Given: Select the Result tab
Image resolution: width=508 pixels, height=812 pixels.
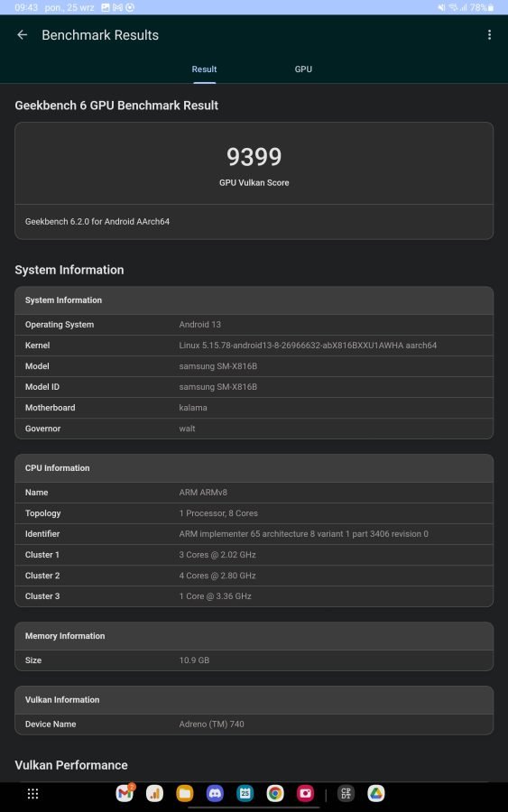Looking at the screenshot, I should pos(204,69).
